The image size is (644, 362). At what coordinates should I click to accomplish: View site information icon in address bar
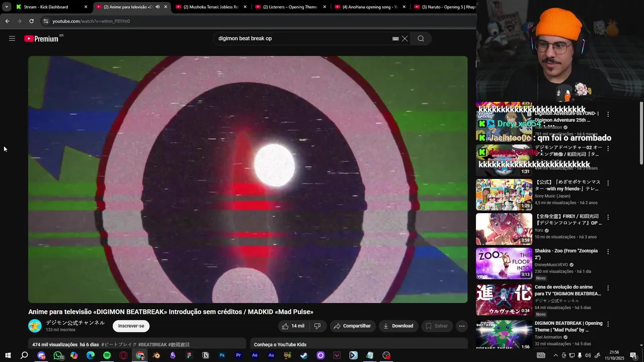(46, 21)
